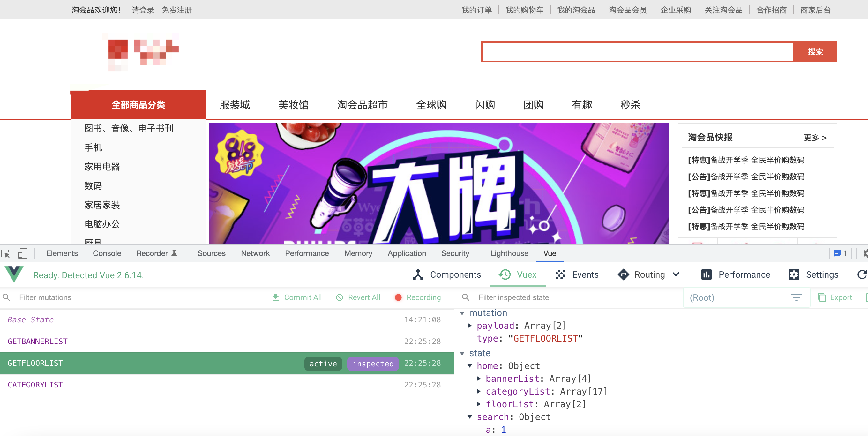The height and width of the screenshot is (436, 868).
Task: Open the Events panel icon
Action: click(x=560, y=274)
